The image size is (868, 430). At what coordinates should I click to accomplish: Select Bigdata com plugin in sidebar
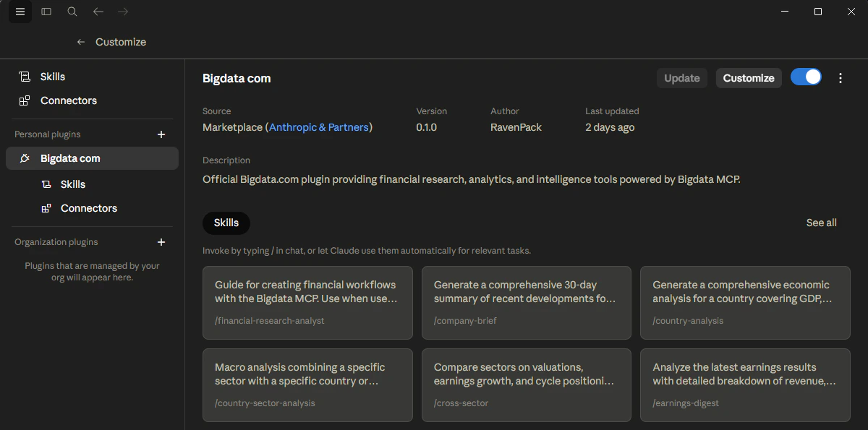(92, 158)
